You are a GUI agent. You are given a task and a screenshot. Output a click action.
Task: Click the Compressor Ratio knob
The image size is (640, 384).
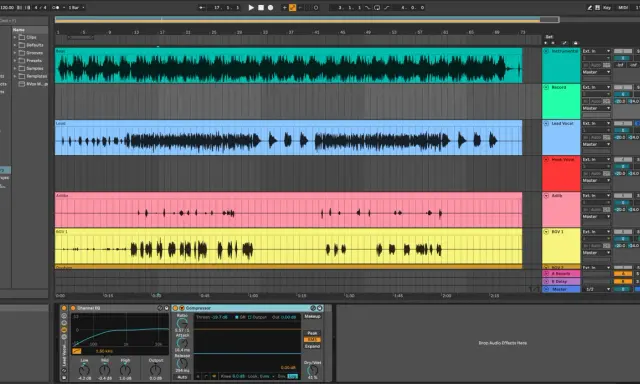182,323
